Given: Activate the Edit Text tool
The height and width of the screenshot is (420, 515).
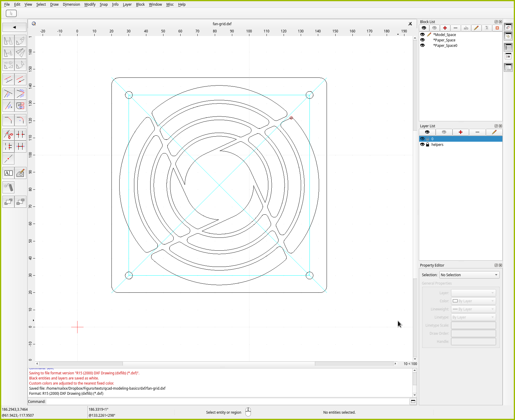Looking at the screenshot, I should pyautogui.click(x=8, y=173).
